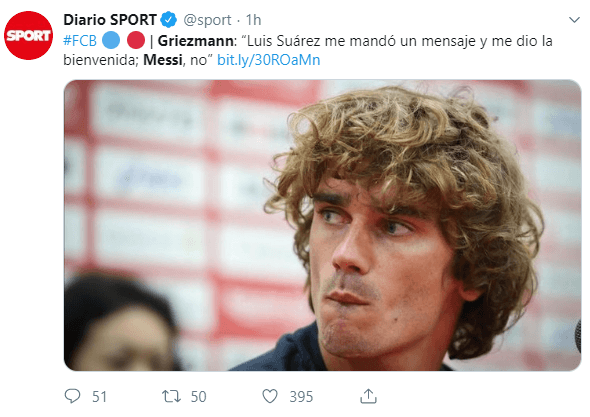Click the 1h timestamp
590x417 pixels.
click(253, 20)
